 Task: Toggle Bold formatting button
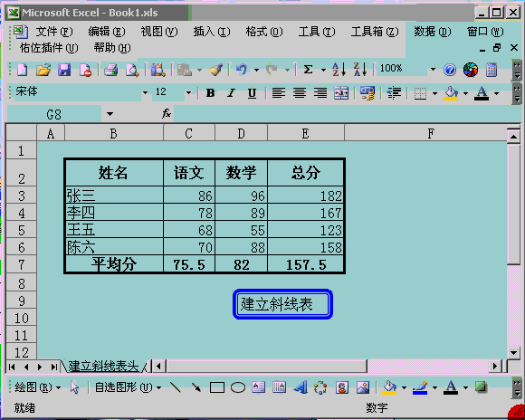210,92
